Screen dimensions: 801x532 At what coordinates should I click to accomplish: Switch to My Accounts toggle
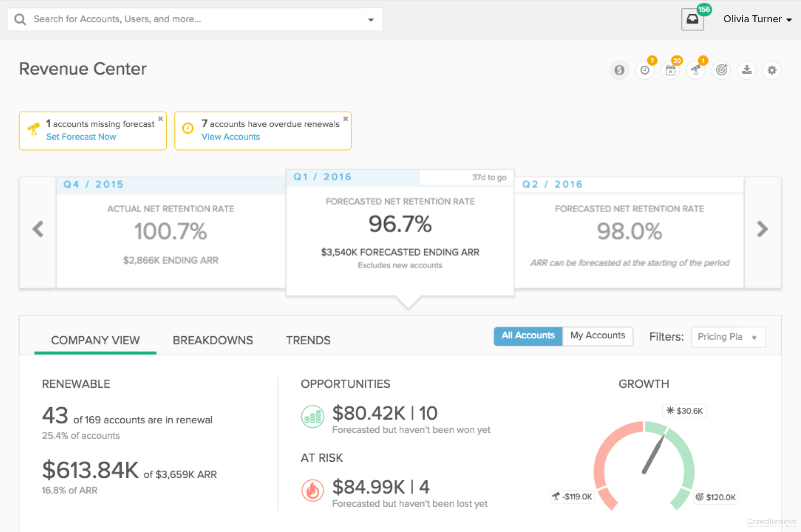coord(598,336)
